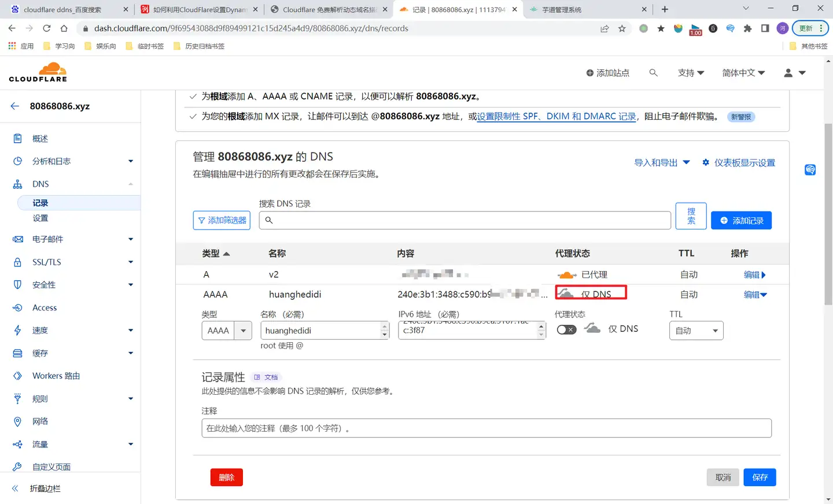Viewport: 833px width, 504px height.
Task: Edit the IPv6 地址 field
Action: tap(472, 331)
